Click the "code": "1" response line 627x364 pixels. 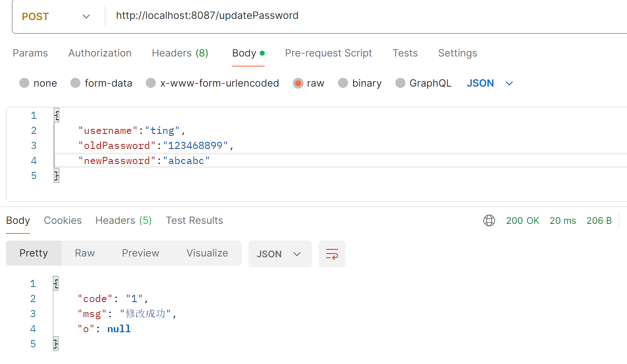pos(113,299)
